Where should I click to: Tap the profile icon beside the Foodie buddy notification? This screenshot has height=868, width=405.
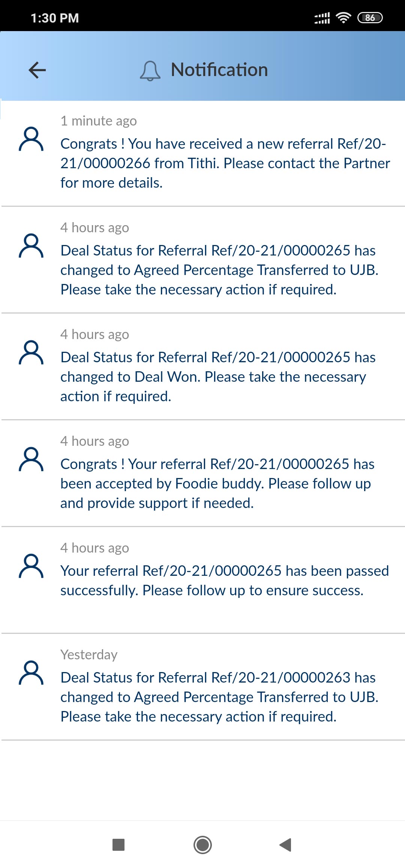[31, 459]
